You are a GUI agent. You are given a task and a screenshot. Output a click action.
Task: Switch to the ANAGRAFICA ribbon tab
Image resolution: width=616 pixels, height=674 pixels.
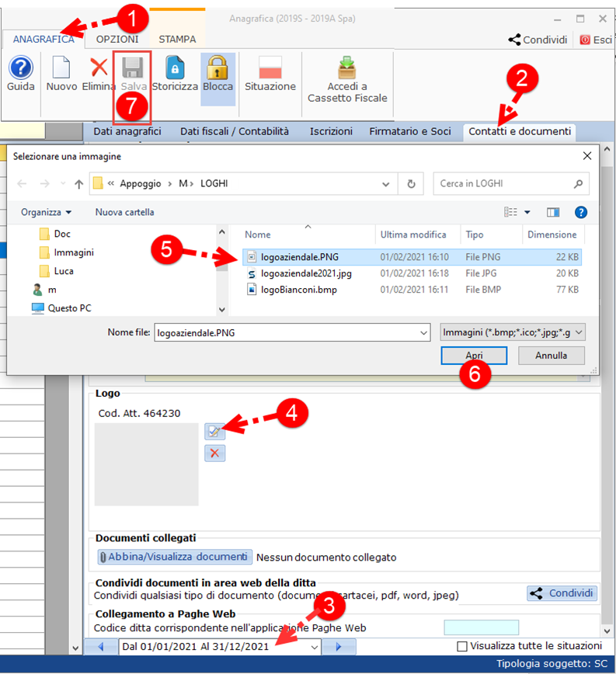[44, 39]
